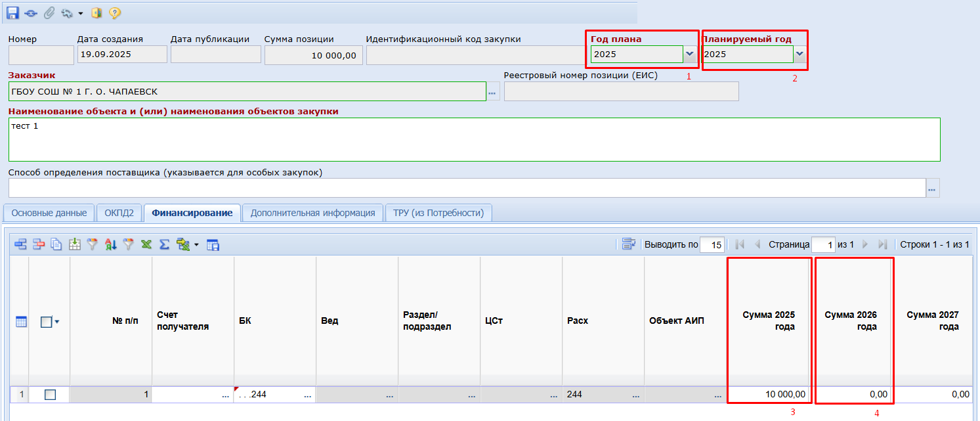Open attachments via the paperclip icon

click(x=49, y=12)
